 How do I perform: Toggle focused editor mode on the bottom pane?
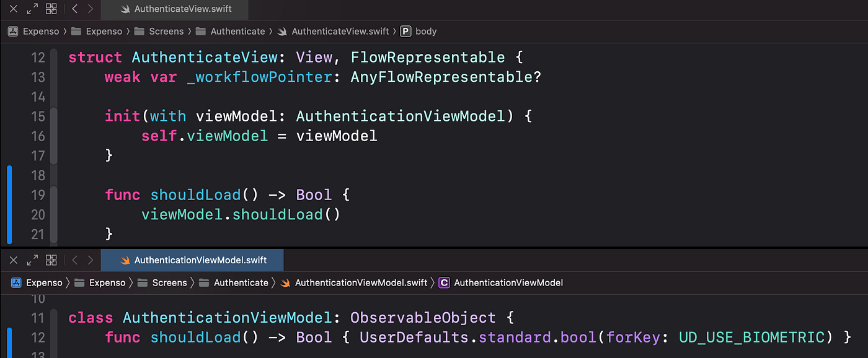pos(32,260)
